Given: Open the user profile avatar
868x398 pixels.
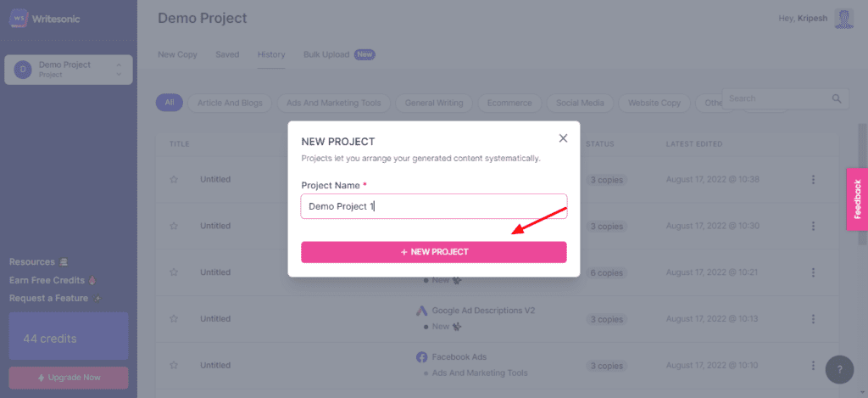Looking at the screenshot, I should (x=843, y=18).
